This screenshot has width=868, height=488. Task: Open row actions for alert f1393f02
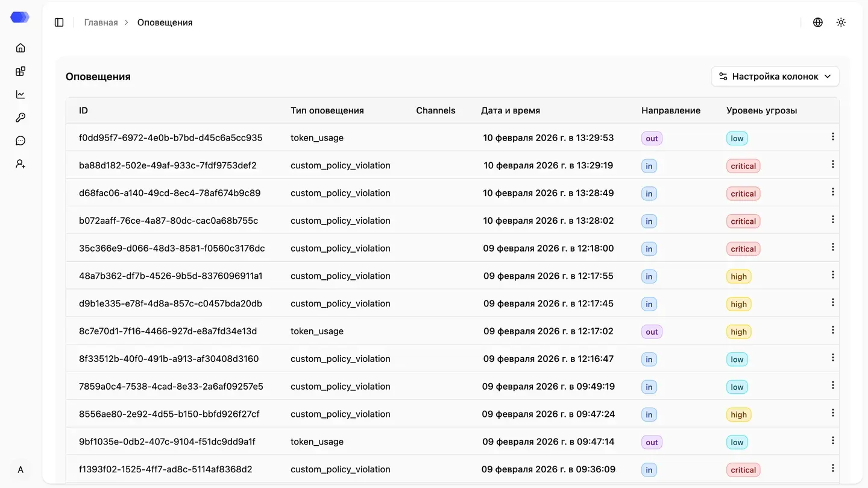833,468
